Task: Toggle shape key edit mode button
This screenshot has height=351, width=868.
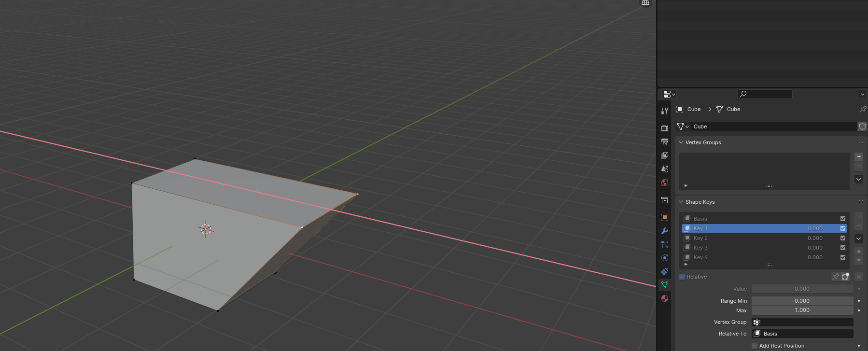Action: (x=845, y=277)
